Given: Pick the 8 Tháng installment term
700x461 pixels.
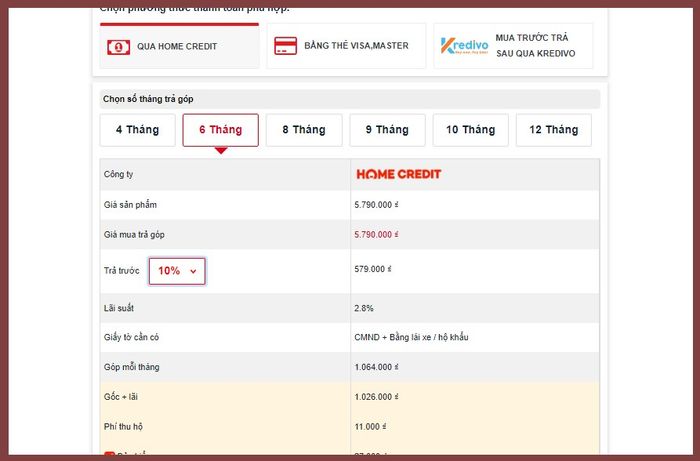Looking at the screenshot, I should [304, 130].
